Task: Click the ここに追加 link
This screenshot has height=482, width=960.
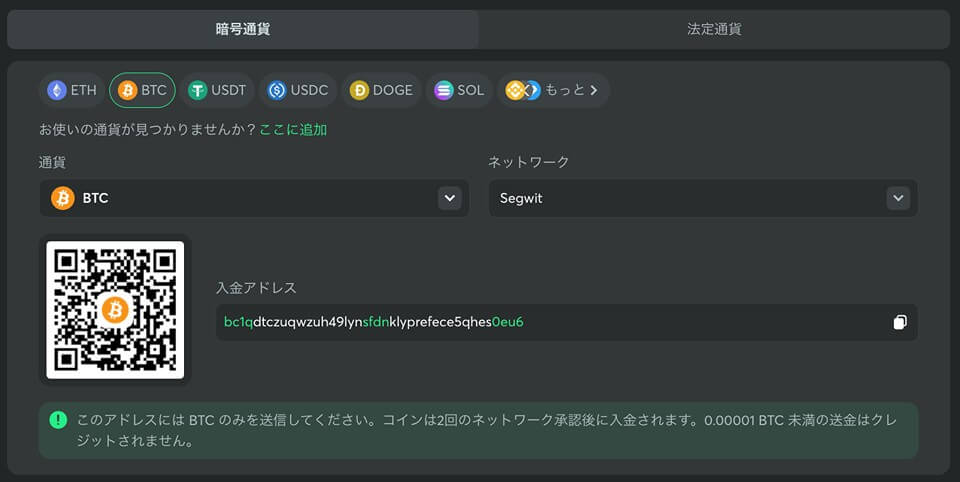Action: (x=293, y=130)
